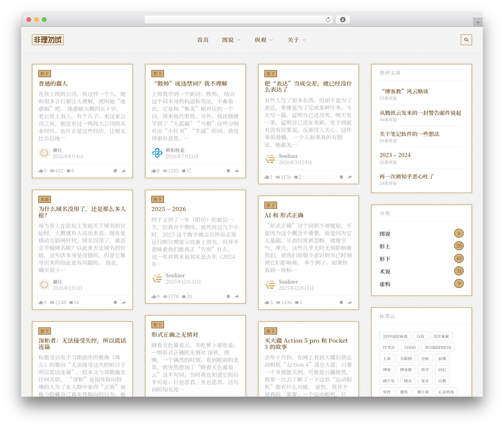504x427 pixels.
Task: Bookmark the "散帅"成违禁词 post
Action: (x=228, y=171)
